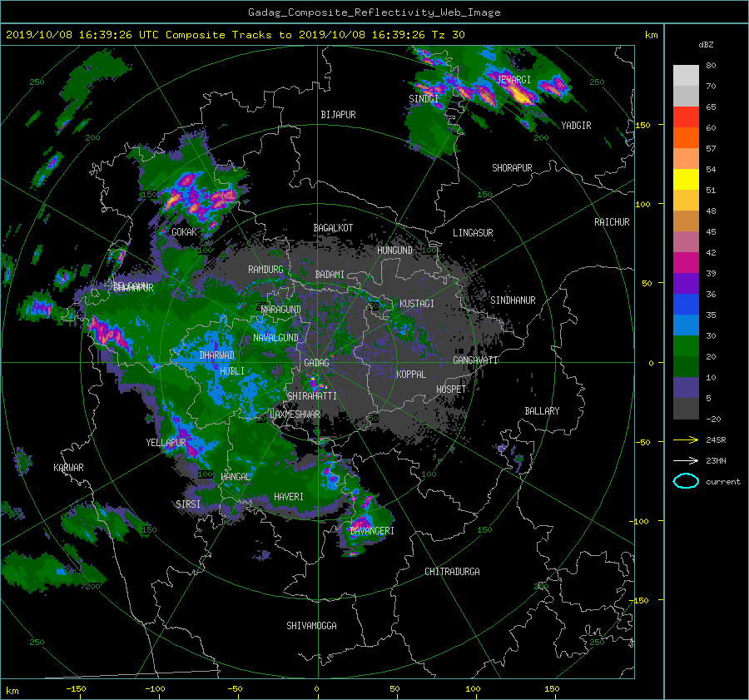Screen dimensions: 749x700
Task: Click the NAVALGUND city label
Action: pyautogui.click(x=275, y=338)
